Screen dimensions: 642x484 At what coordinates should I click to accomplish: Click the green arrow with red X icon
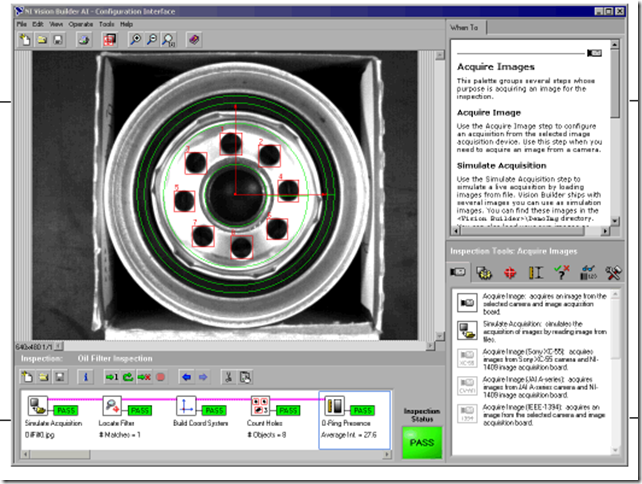[x=144, y=377]
